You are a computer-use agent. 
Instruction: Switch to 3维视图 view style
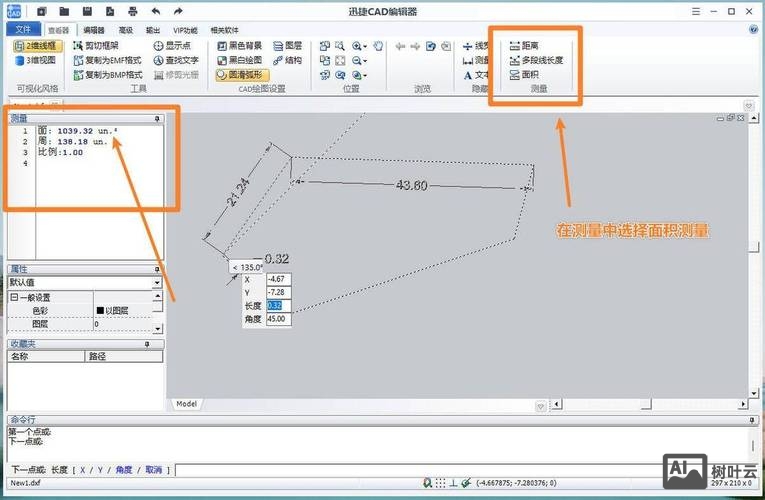click(x=36, y=60)
